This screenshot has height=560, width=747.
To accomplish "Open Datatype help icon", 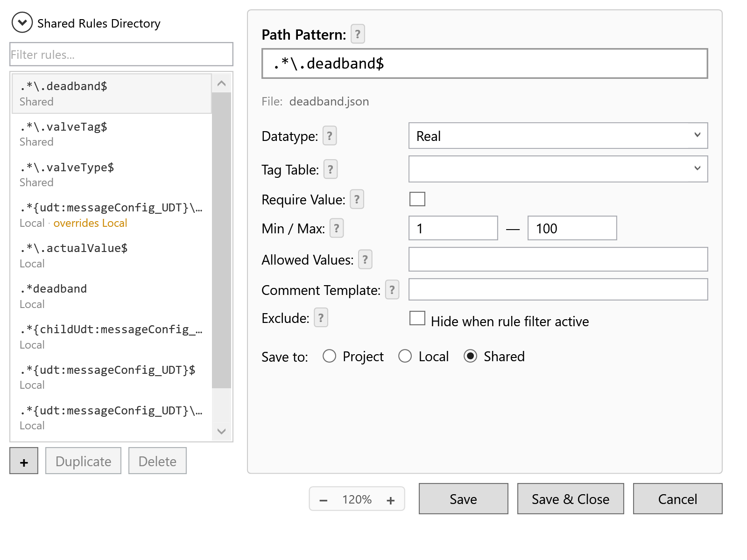I will [330, 136].
